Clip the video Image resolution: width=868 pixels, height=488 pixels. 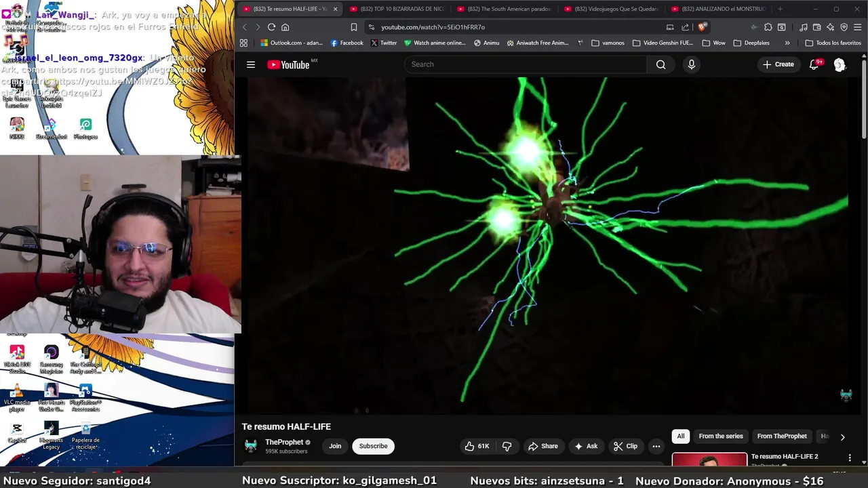[x=625, y=446]
